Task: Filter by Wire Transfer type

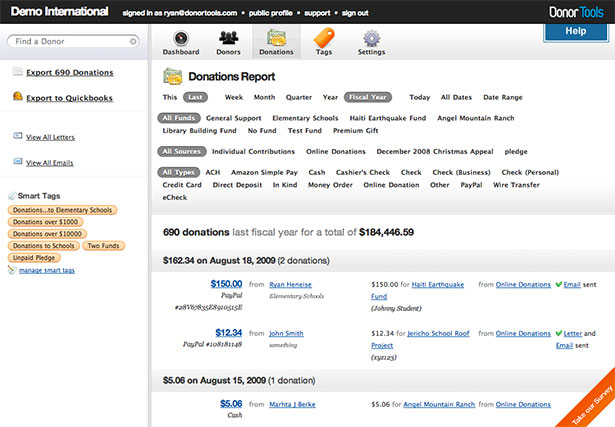Action: (x=516, y=185)
